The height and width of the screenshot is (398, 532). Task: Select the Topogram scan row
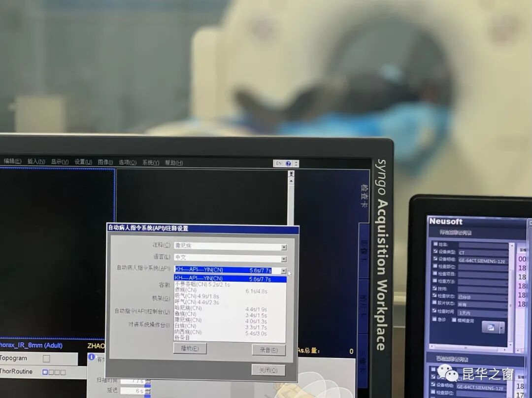pos(39,358)
